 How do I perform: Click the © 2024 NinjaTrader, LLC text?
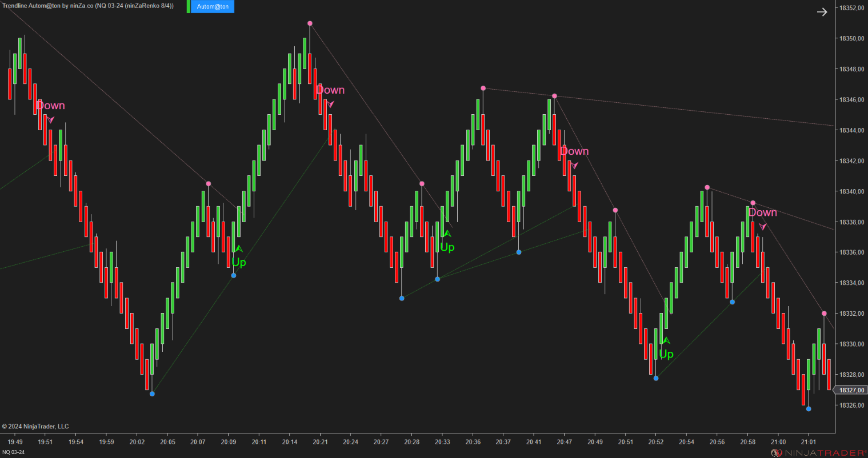coord(35,426)
